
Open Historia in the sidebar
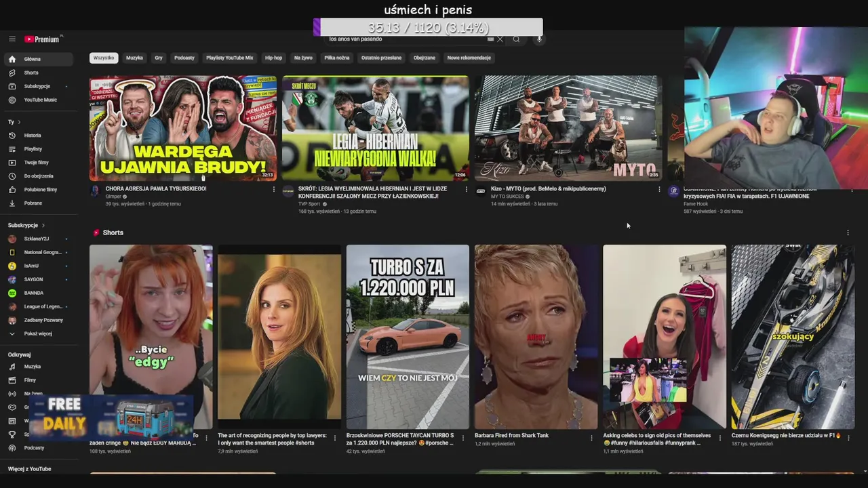tap(39, 136)
